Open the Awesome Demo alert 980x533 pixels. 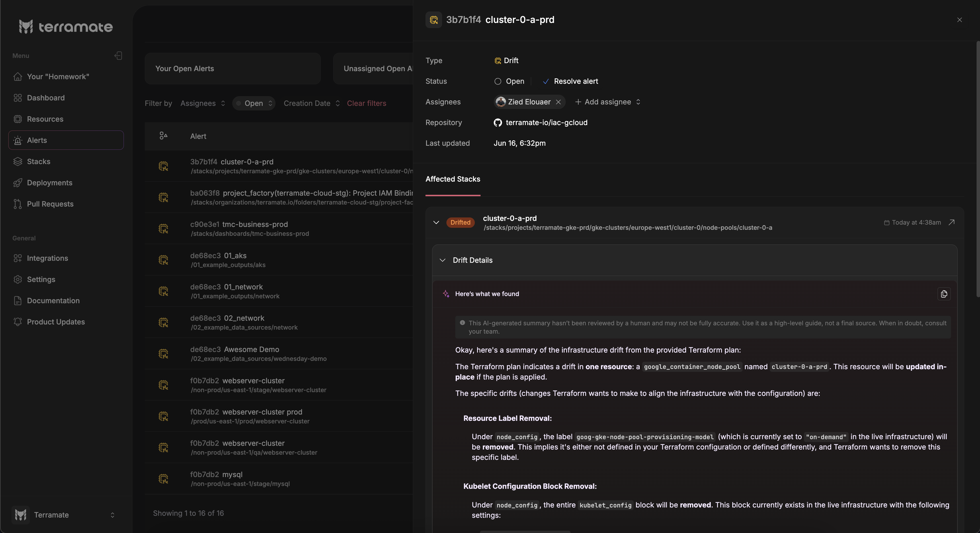tap(278, 354)
